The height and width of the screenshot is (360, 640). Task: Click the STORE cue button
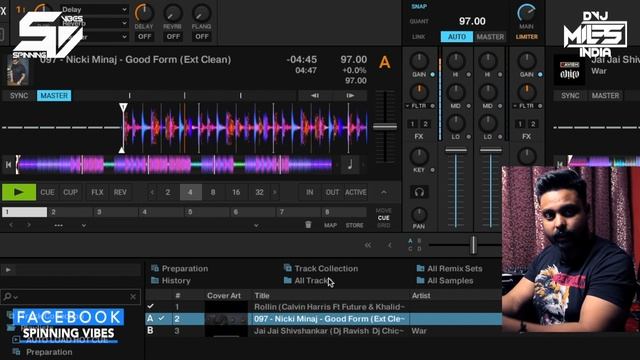click(x=354, y=225)
